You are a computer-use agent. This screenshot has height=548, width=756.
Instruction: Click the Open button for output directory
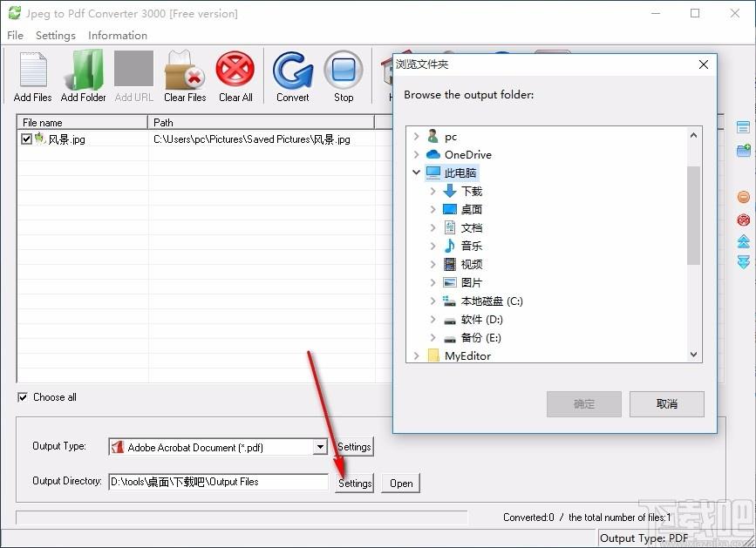(401, 483)
